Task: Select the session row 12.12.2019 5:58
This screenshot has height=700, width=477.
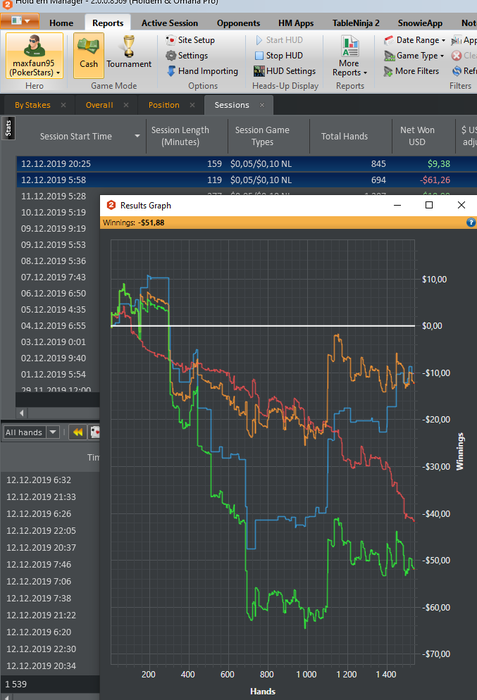Action: point(247,180)
